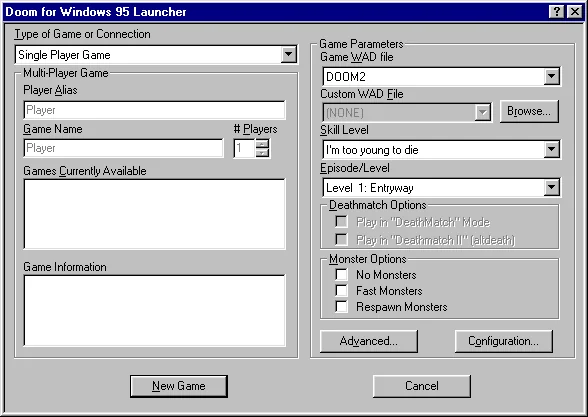This screenshot has height=417, width=588.
Task: Click the Player Alias input field
Action: 154,110
